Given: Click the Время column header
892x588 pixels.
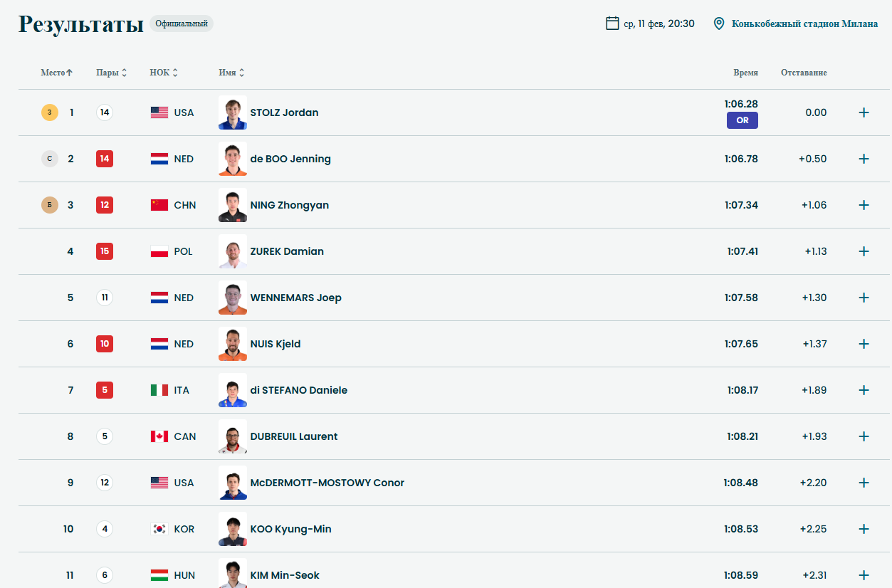Looking at the screenshot, I should point(745,73).
